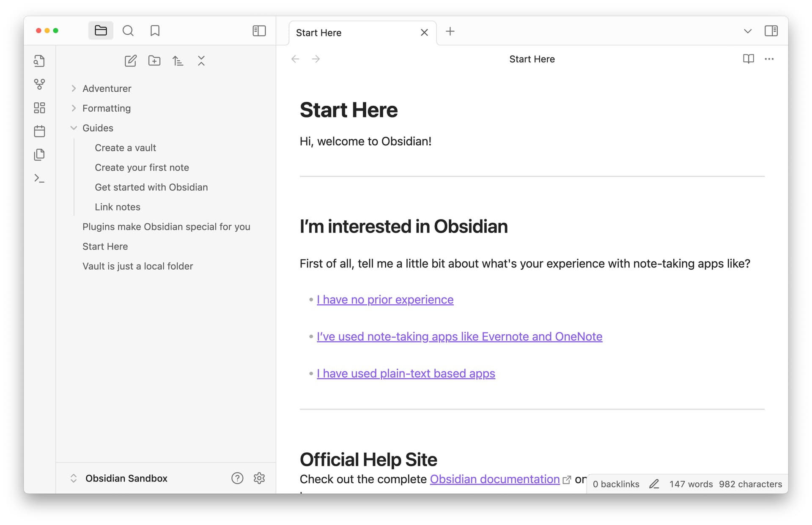The height and width of the screenshot is (525, 812).
Task: Collapse the left sidebar
Action: pyautogui.click(x=259, y=31)
